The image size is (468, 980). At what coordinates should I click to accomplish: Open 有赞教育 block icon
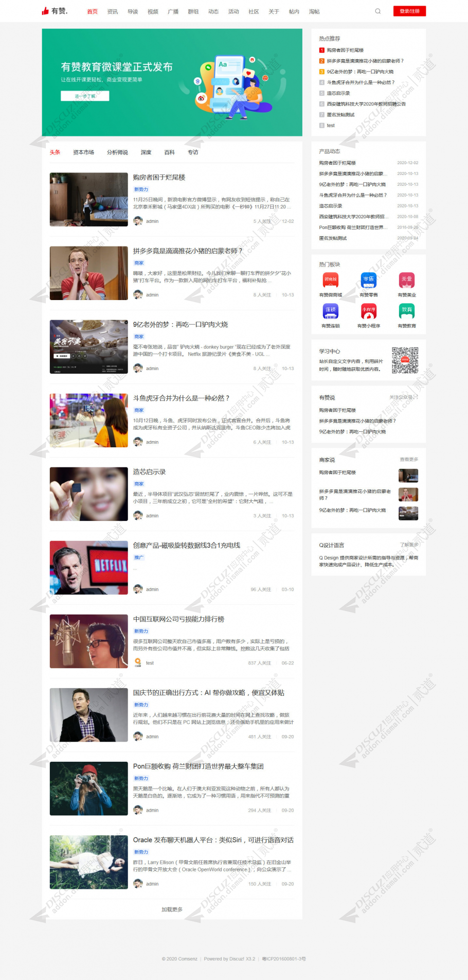click(407, 310)
